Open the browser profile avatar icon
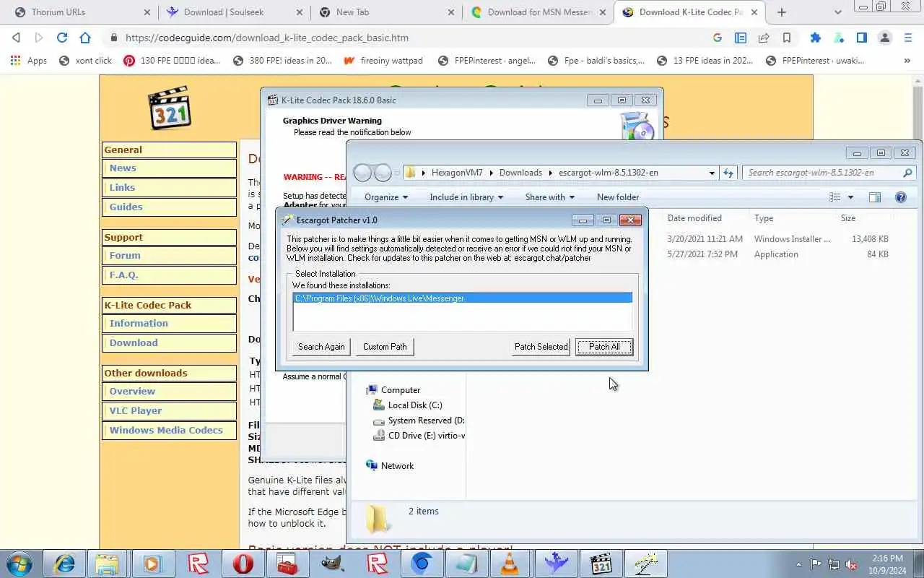The image size is (924, 578). tap(885, 38)
